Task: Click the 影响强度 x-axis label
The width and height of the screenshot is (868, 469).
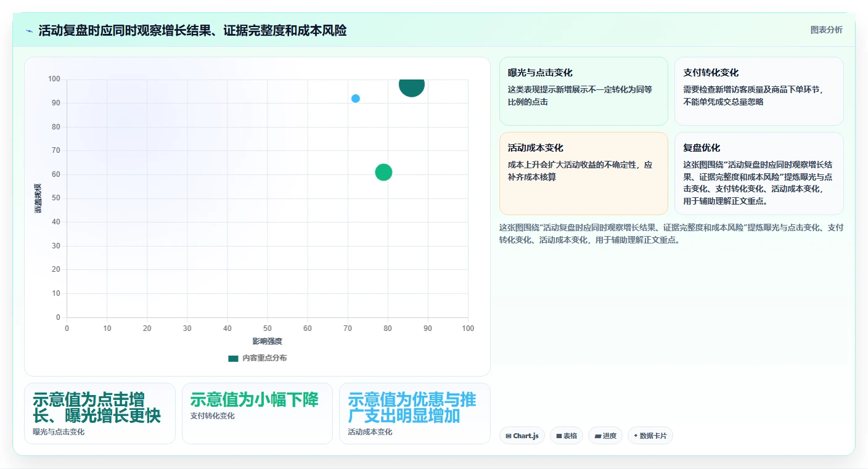Action: click(x=267, y=341)
